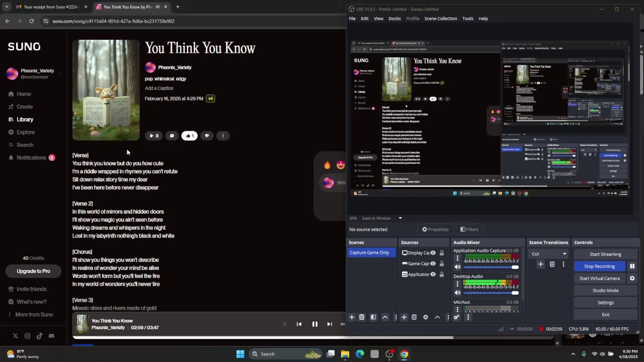Open Suno's Discord social icon
Viewport: 644px width, 362px height.
(x=51, y=336)
